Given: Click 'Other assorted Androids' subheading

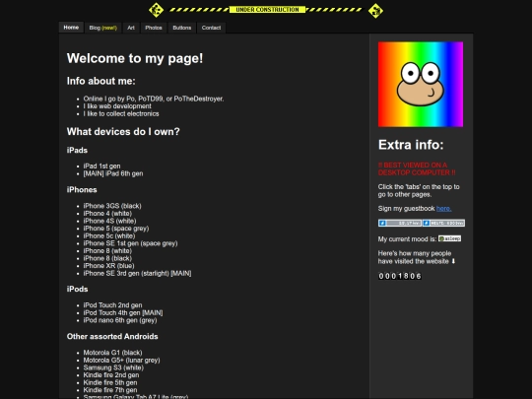Looking at the screenshot, I should tap(112, 337).
